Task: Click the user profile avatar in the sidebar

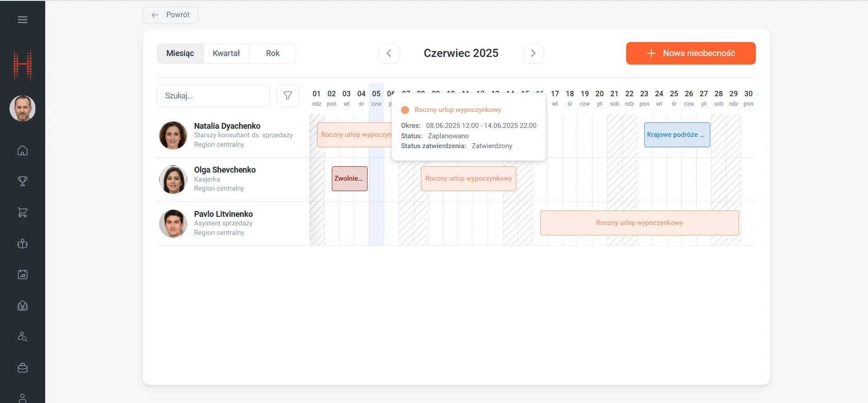Action: pyautogui.click(x=23, y=108)
